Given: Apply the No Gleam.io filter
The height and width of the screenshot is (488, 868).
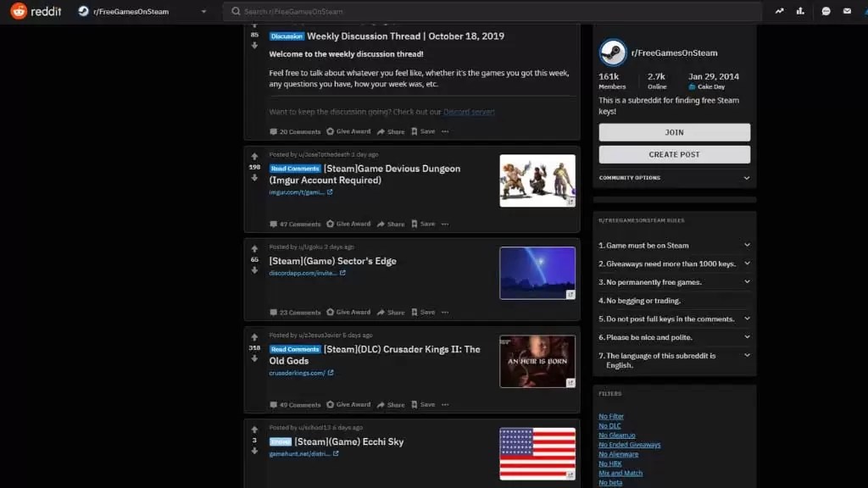Looking at the screenshot, I should [617, 435].
